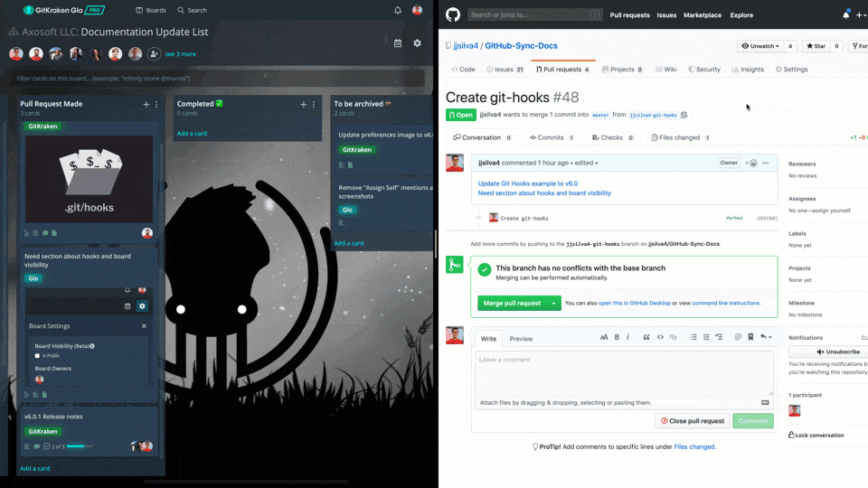Click v6.0.1 Release notes checklist progress bar
Screen dimensions: 868x488
(80, 446)
